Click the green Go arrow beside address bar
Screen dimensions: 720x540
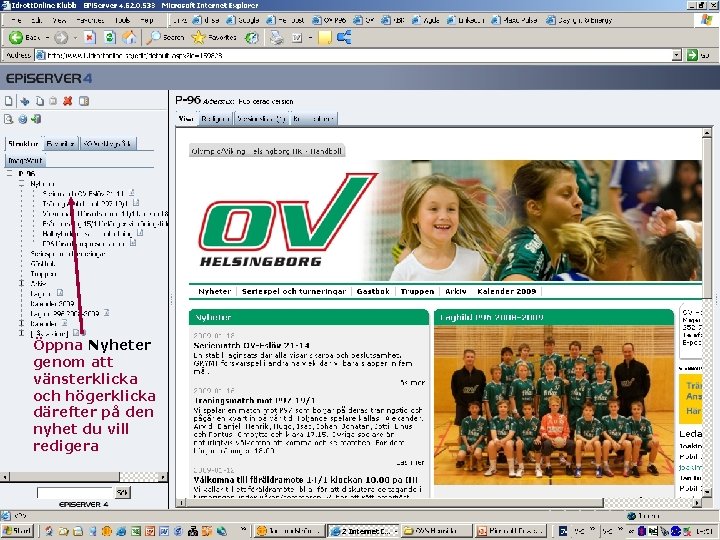692,55
